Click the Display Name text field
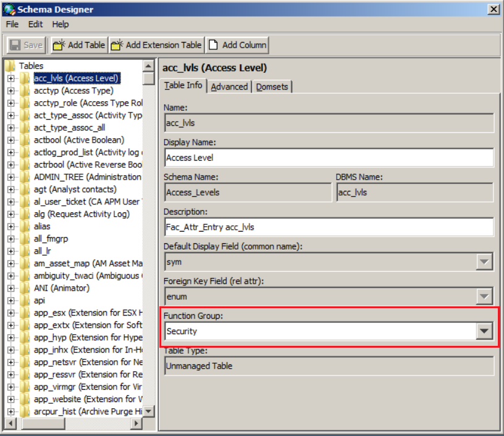Image resolution: width=504 pixels, height=436 pixels. (x=328, y=157)
